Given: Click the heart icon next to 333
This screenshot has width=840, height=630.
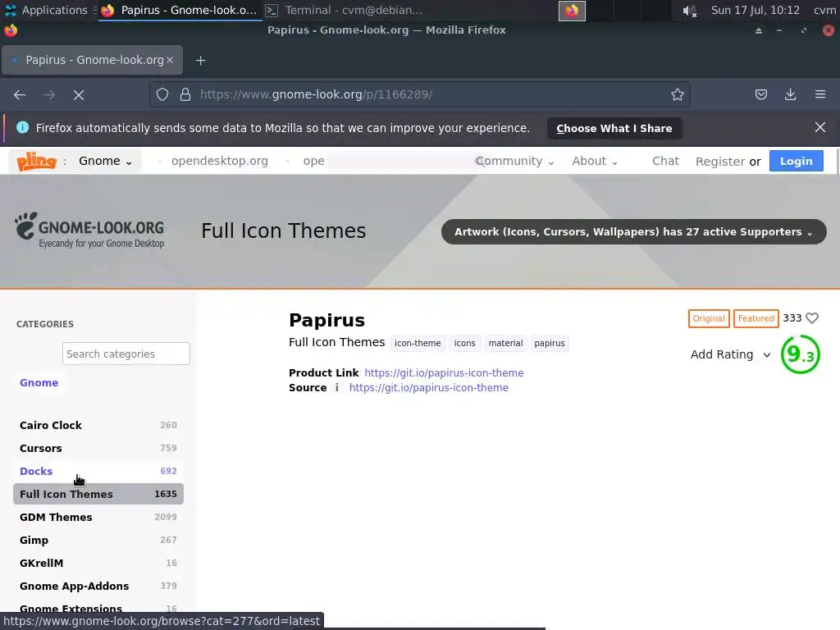Looking at the screenshot, I should point(812,318).
